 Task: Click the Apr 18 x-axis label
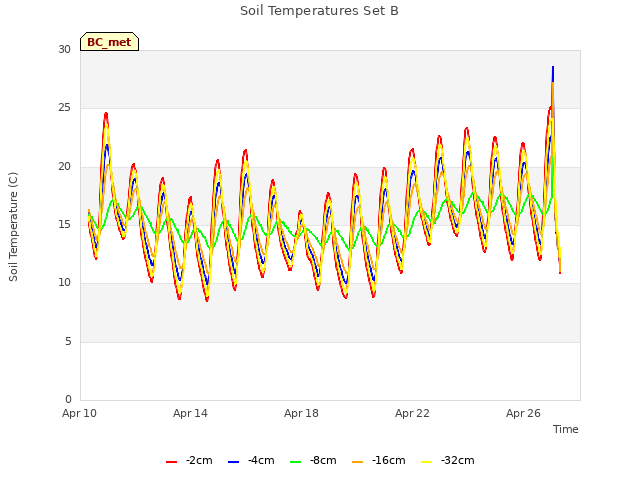tap(301, 413)
